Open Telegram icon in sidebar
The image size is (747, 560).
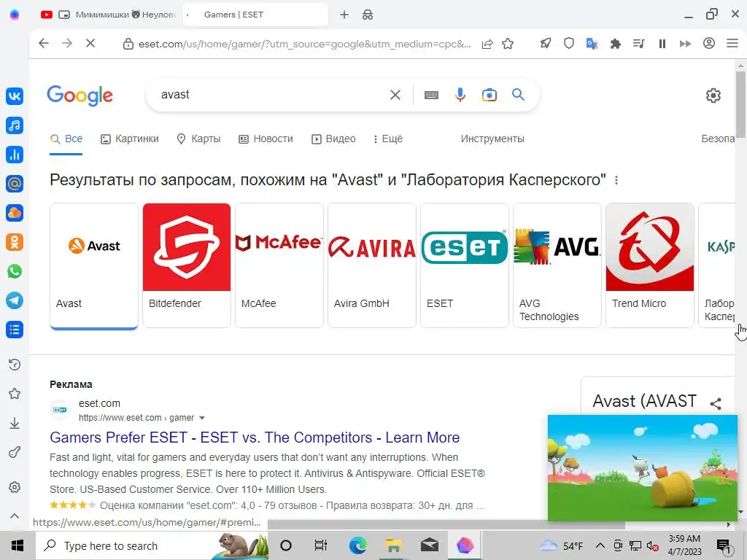15,300
